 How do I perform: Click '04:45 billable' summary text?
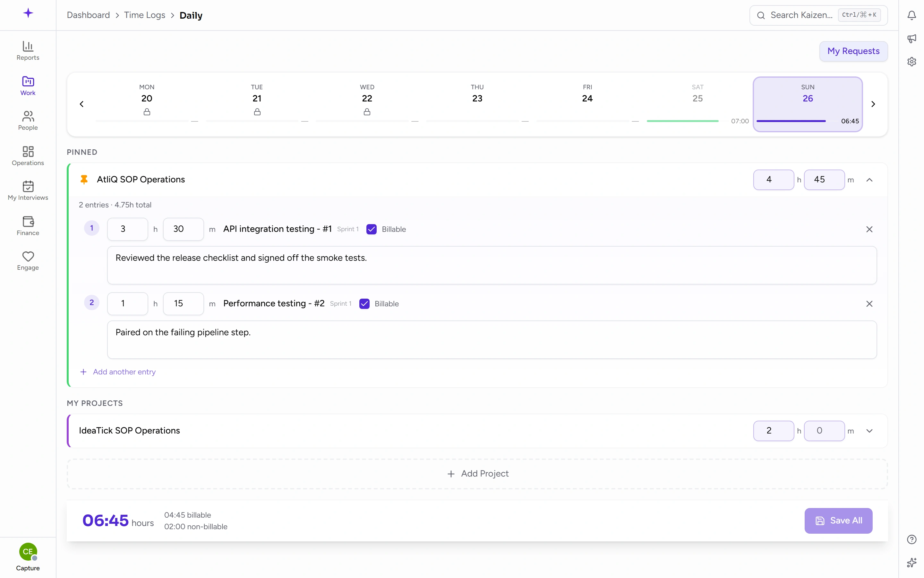click(187, 515)
